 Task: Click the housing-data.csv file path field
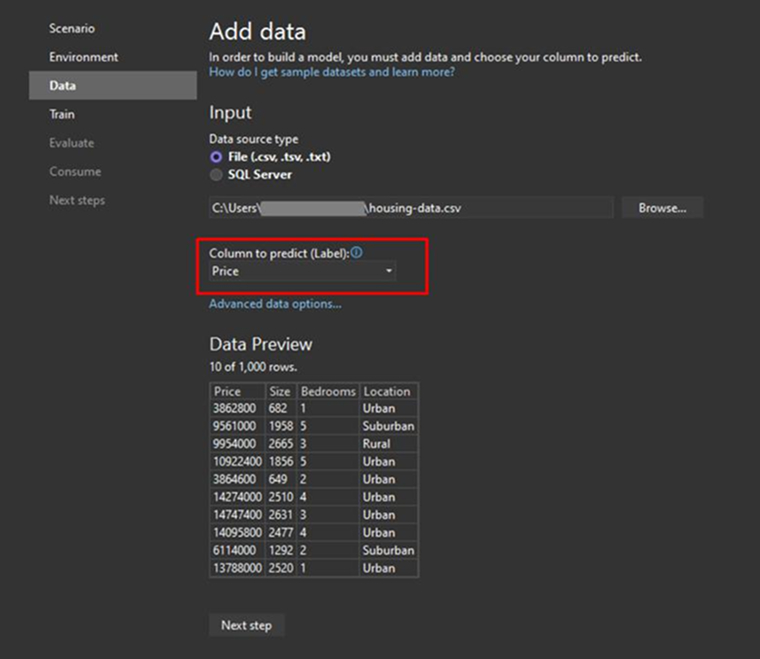click(411, 208)
